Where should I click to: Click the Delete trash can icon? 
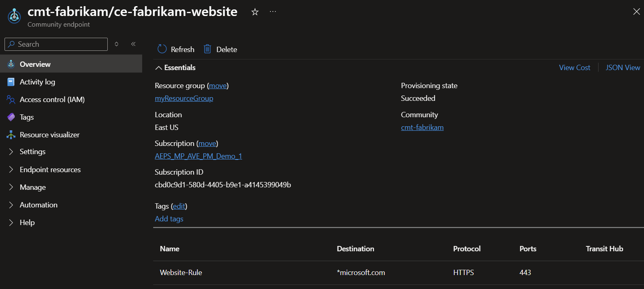point(208,49)
